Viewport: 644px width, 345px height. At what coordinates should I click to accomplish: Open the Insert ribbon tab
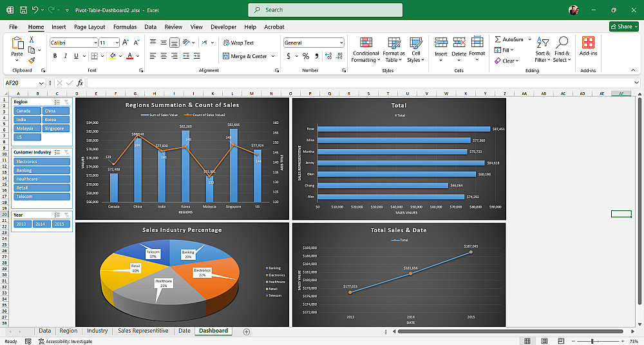pos(59,26)
